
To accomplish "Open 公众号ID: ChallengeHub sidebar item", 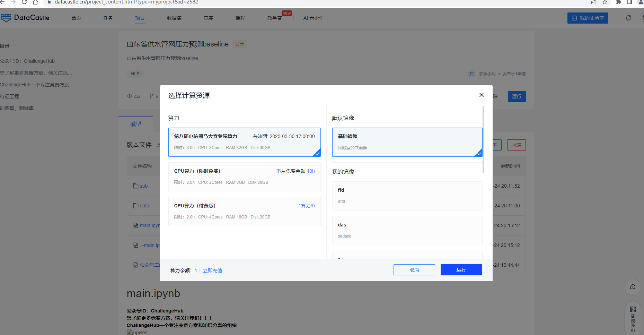I will (27, 61).
